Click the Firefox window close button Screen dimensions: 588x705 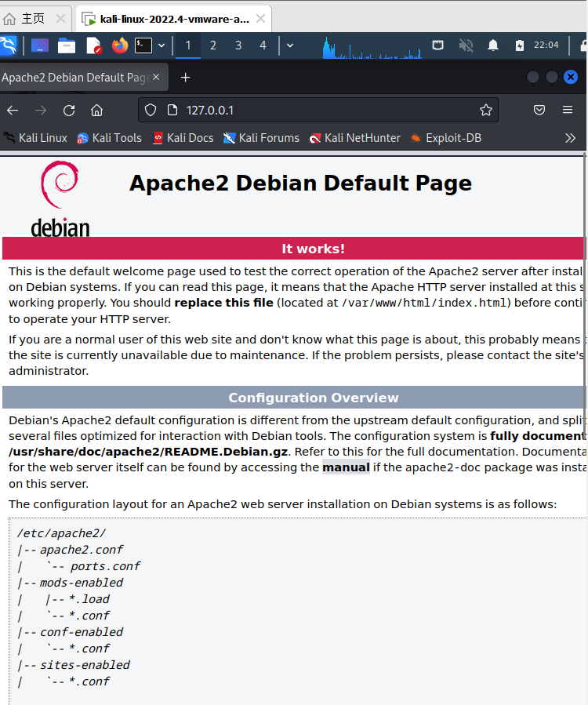[571, 78]
